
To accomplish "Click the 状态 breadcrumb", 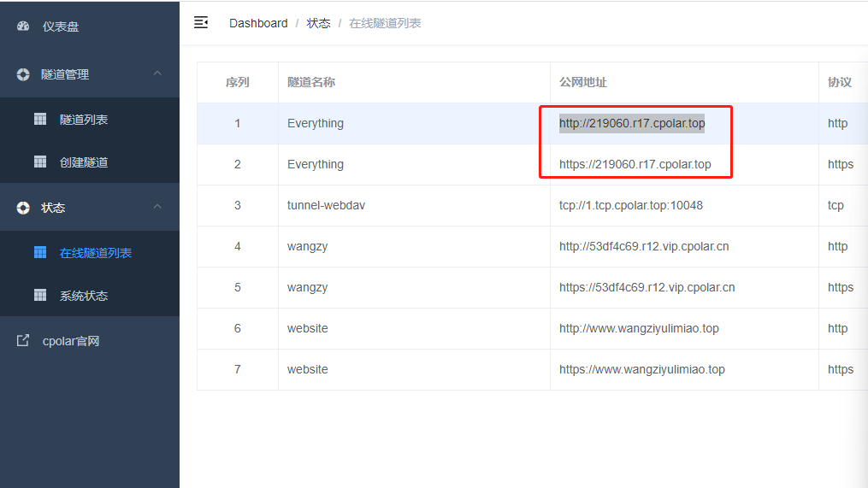I will (318, 23).
